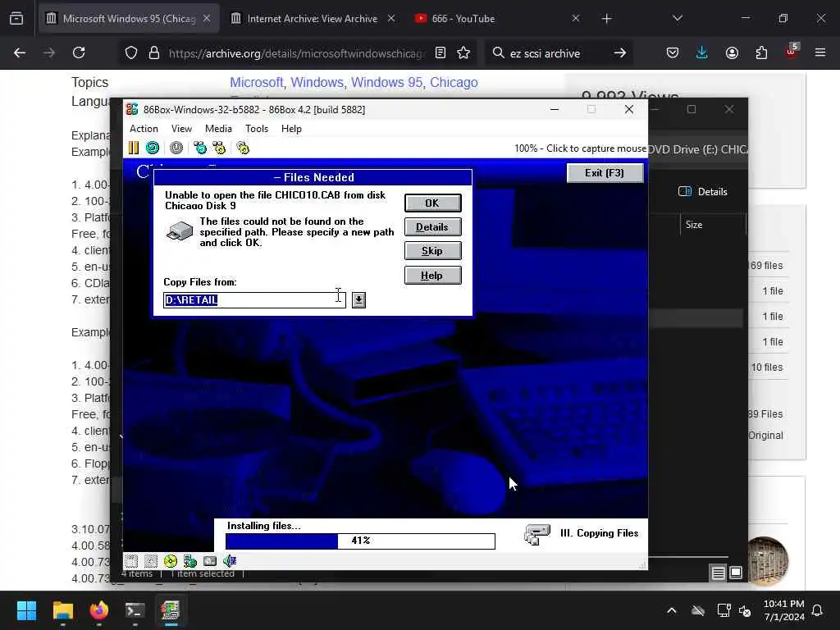Click the Installing files progress bar at 41%
Image resolution: width=840 pixels, height=630 pixels.
click(x=360, y=541)
